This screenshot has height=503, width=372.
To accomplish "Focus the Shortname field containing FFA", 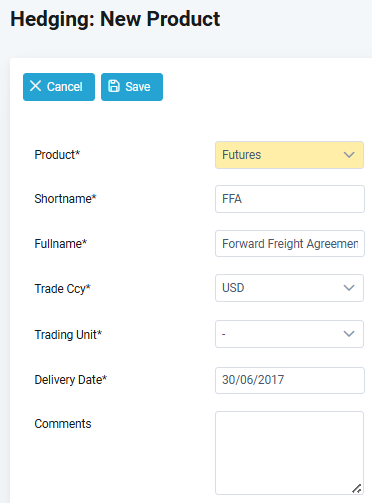I will tap(290, 199).
